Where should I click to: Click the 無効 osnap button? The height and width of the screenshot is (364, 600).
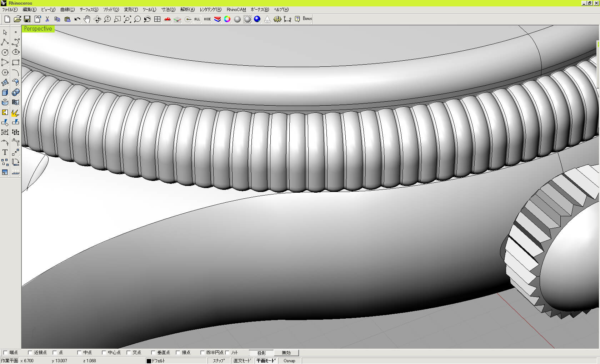point(286,353)
